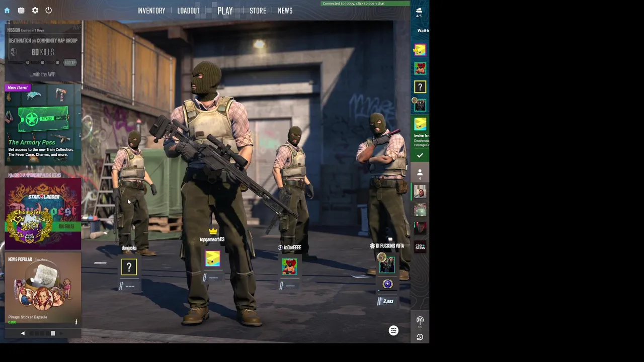Open the recent teammates history icon
Image resolution: width=644 pixels, height=362 pixels.
click(420, 337)
